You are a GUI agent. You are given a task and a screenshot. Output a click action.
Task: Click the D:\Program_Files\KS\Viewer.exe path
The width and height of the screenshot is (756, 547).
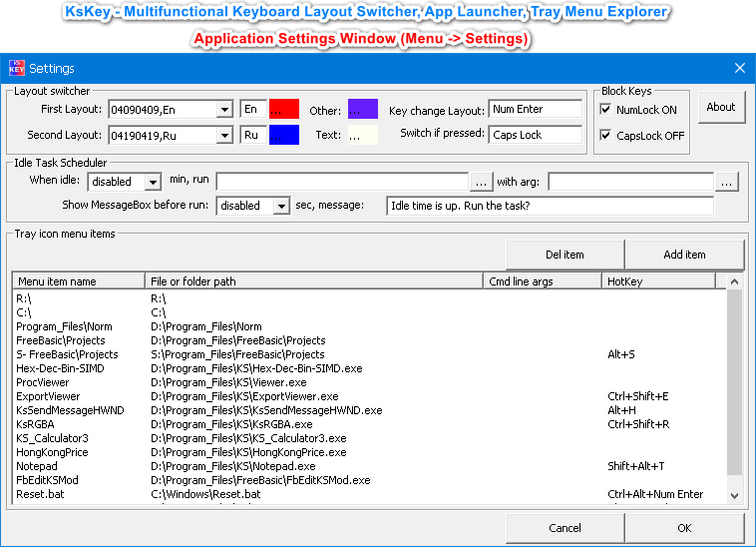(x=228, y=383)
